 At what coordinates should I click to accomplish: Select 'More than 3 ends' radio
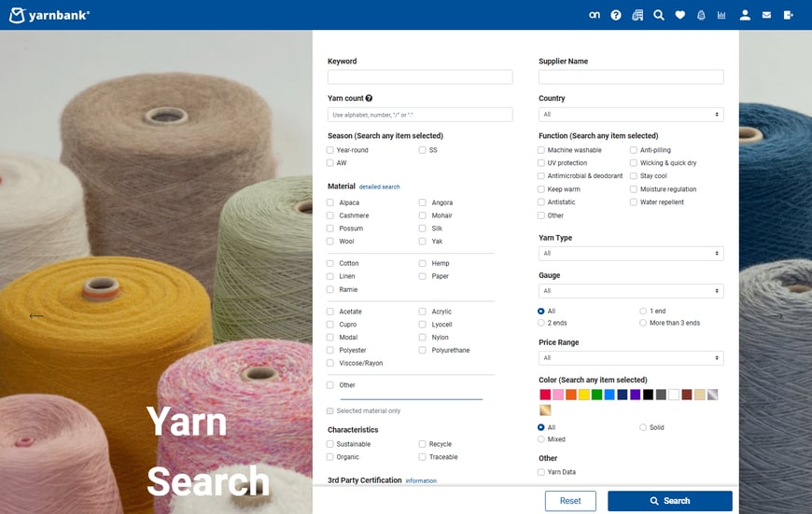(x=643, y=323)
